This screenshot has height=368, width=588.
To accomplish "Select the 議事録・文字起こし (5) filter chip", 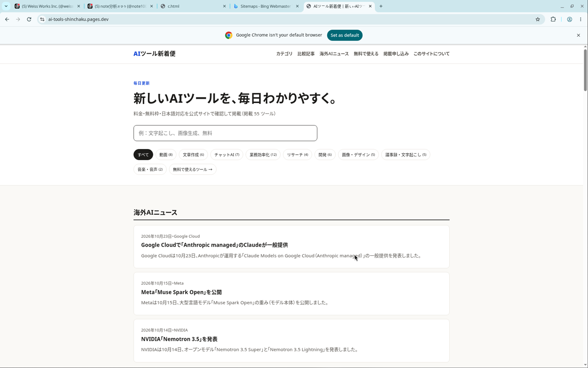I will tap(406, 155).
